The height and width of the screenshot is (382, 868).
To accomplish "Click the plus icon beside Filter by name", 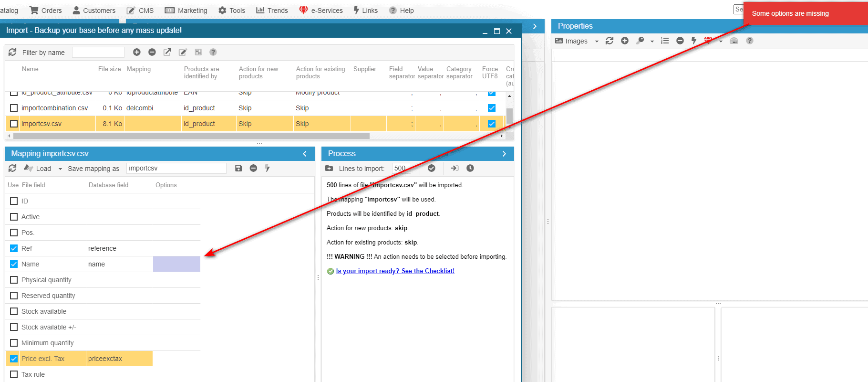I will point(137,52).
